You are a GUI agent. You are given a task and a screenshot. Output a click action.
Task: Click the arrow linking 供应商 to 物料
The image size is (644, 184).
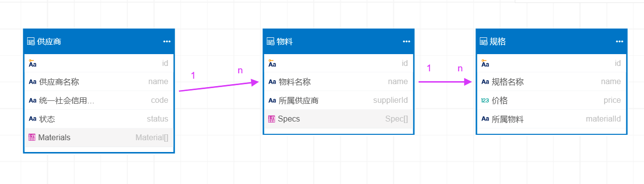pos(219,86)
